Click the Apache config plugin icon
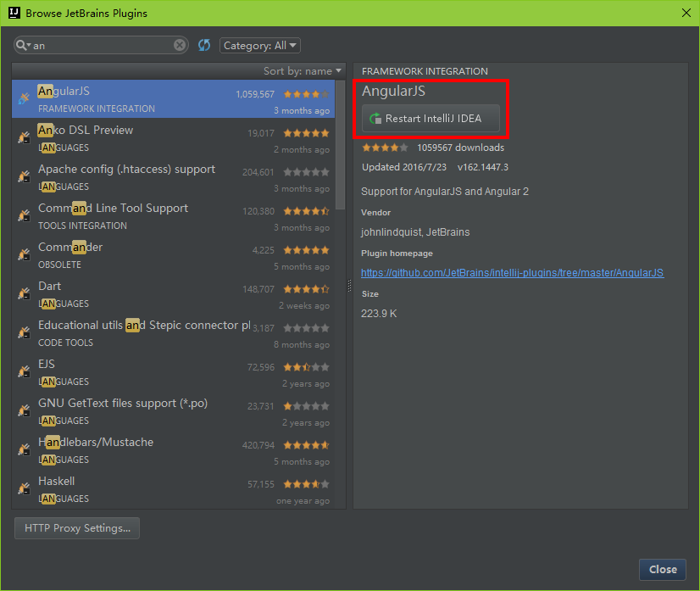This screenshot has width=700, height=591. 24,176
